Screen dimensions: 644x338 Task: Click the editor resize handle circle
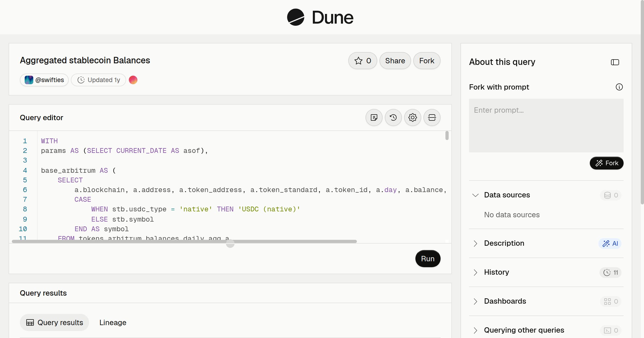pyautogui.click(x=230, y=243)
